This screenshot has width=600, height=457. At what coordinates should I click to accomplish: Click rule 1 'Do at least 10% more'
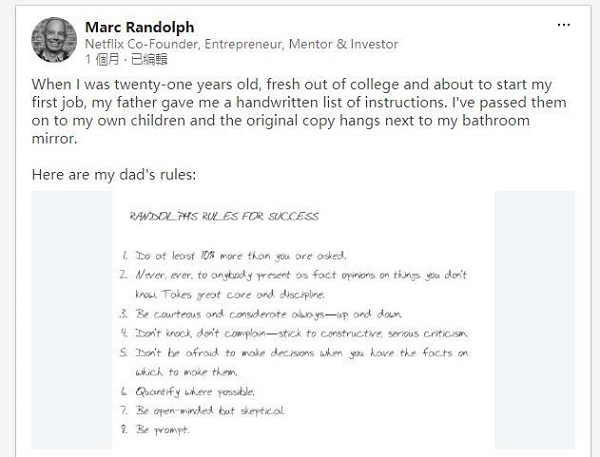(x=234, y=255)
